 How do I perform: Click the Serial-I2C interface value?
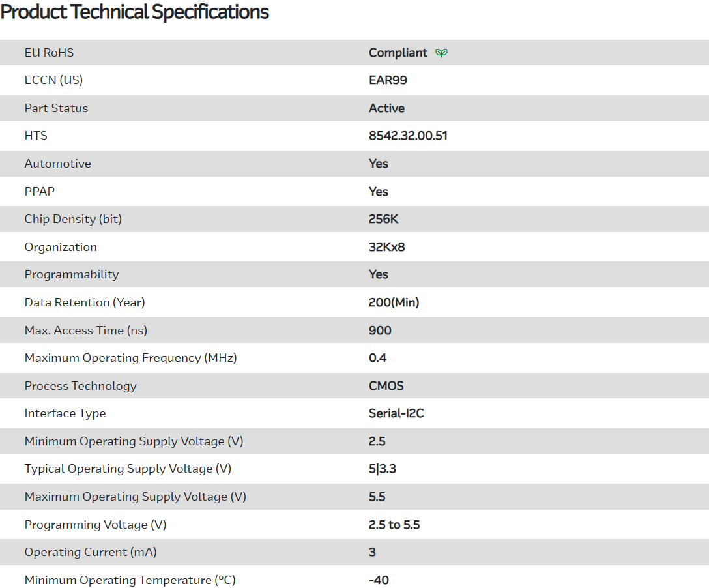pos(396,413)
